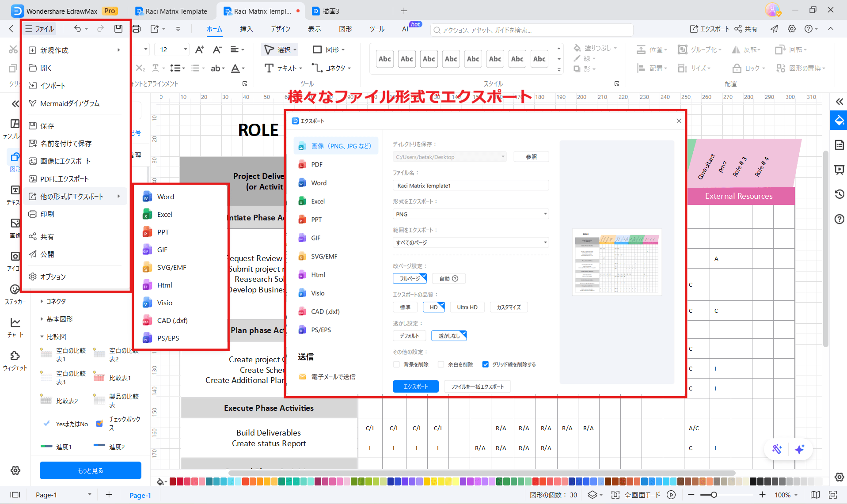Select the Full Page break option
847x504 pixels.
click(410, 278)
